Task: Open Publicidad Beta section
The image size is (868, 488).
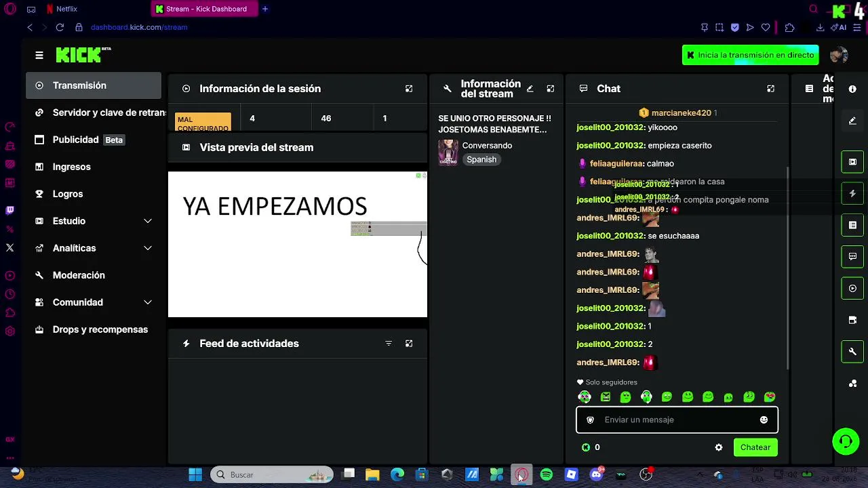Action: (94, 140)
